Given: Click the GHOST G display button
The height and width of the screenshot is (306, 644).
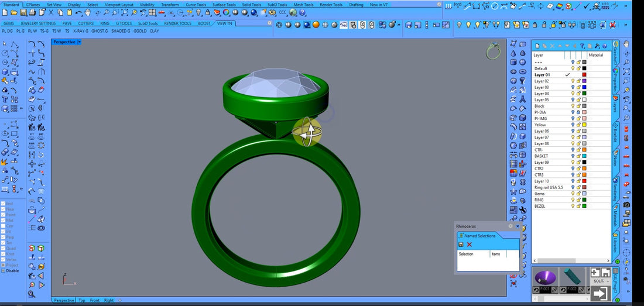Looking at the screenshot, I should [100, 31].
